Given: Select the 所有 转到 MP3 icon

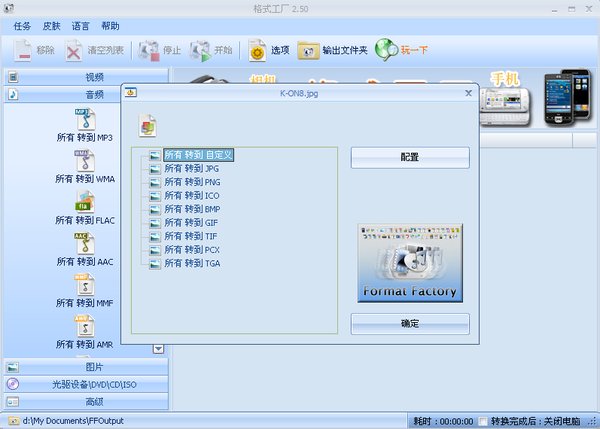Looking at the screenshot, I should click(85, 119).
